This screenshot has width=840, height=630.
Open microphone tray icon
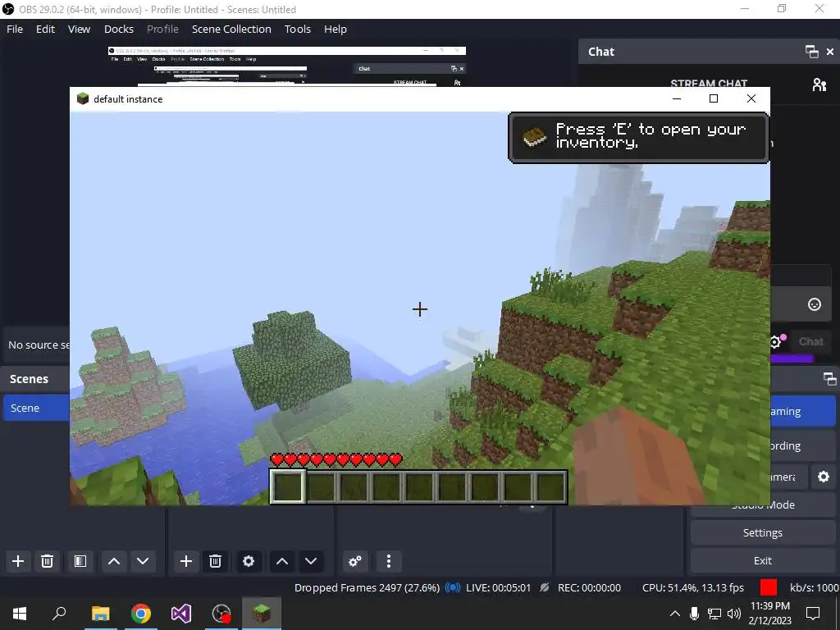coord(694,614)
